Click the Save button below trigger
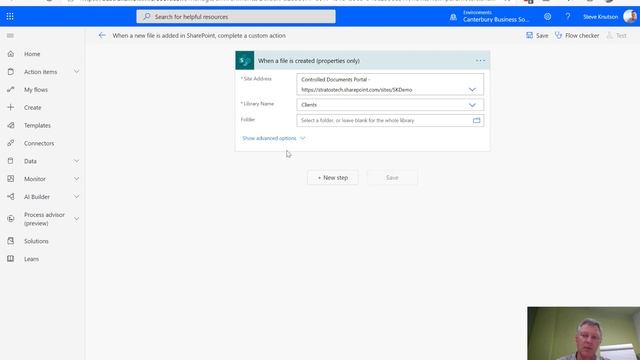Screen dimensions: 640x360 (392, 178)
